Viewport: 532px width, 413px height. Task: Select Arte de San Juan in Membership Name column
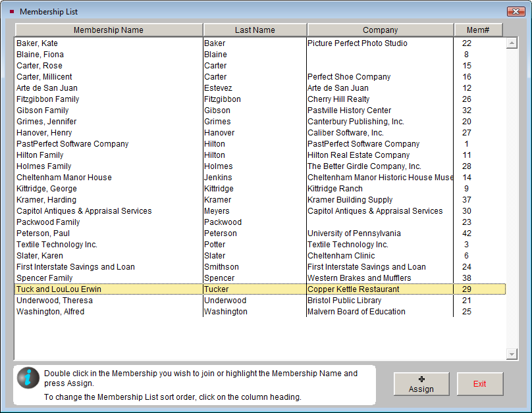[x=47, y=87]
